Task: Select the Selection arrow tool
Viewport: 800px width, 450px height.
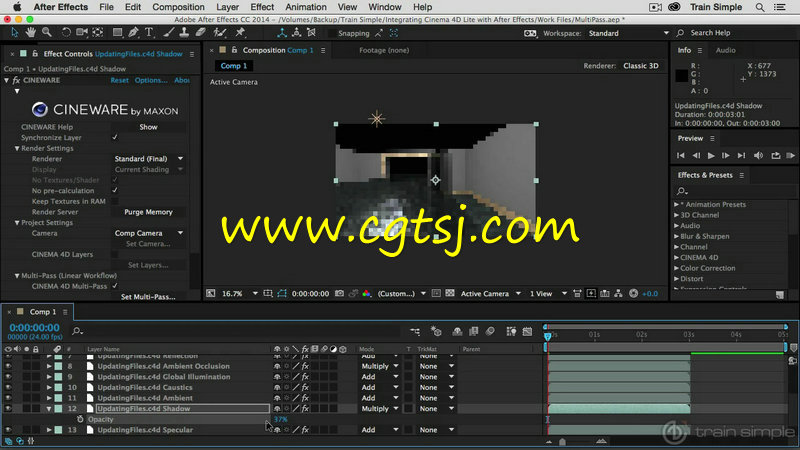Action: coord(14,33)
